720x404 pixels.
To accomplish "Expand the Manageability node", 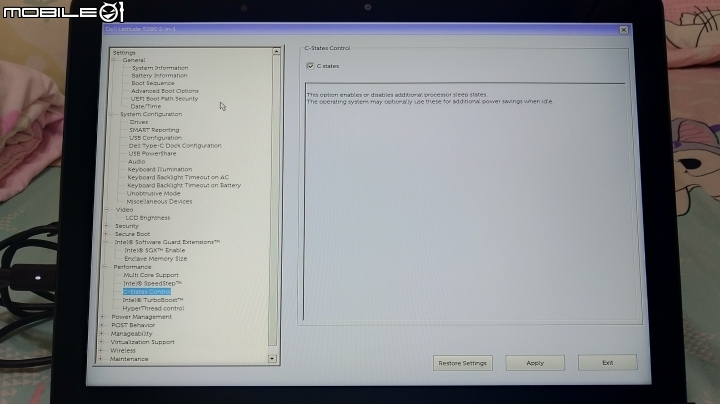I will [x=102, y=334].
